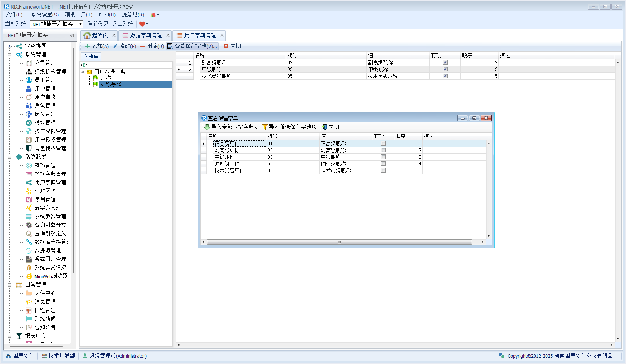
Task: Click the 用户管理 user icon in sidebar
Action: [29, 88]
